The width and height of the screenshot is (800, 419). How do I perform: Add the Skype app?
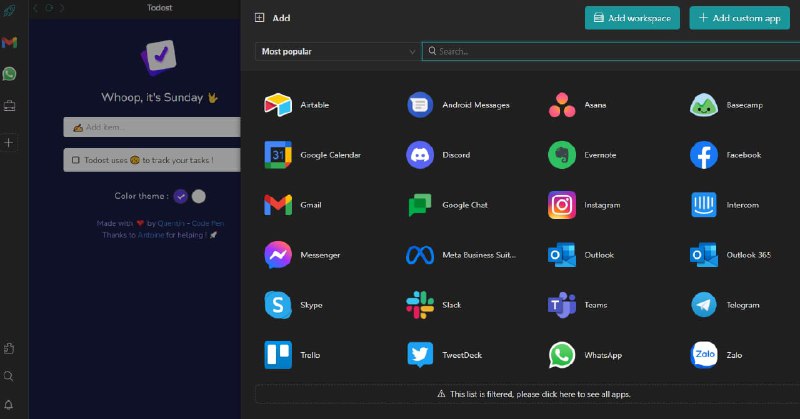coord(278,305)
